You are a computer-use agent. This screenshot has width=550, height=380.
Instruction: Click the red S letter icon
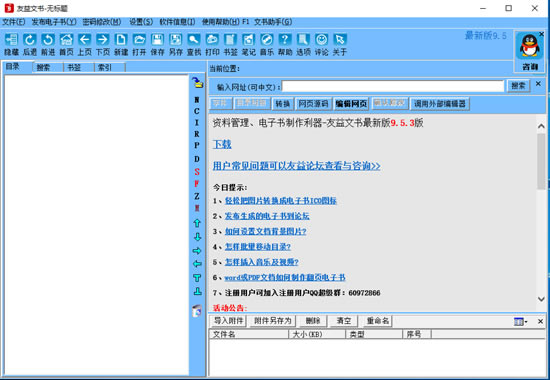(197, 172)
